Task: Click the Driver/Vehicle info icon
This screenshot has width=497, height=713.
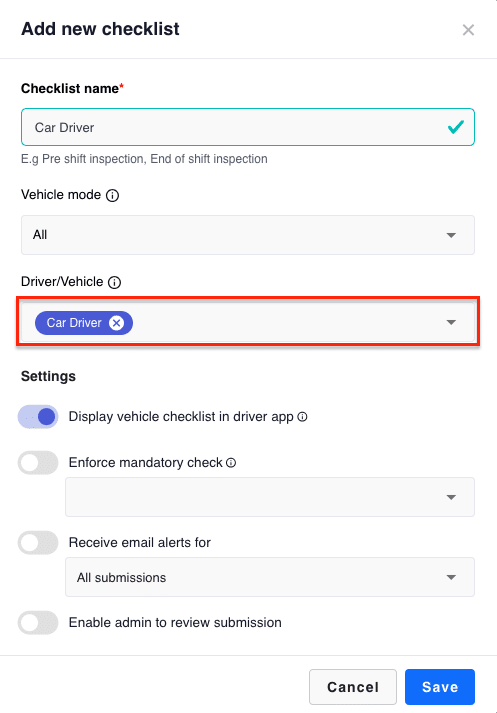Action: tap(115, 282)
